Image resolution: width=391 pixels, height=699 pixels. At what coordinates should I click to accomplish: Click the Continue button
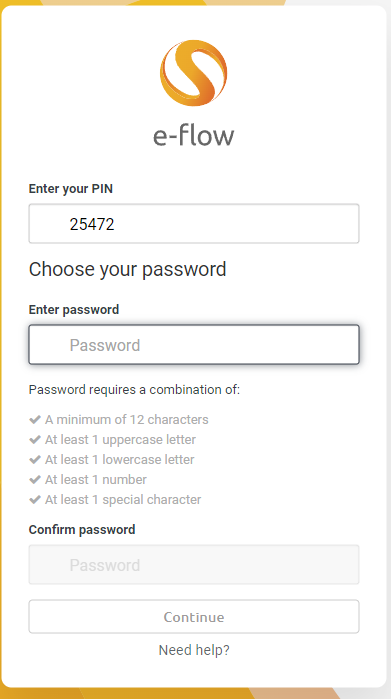(194, 617)
